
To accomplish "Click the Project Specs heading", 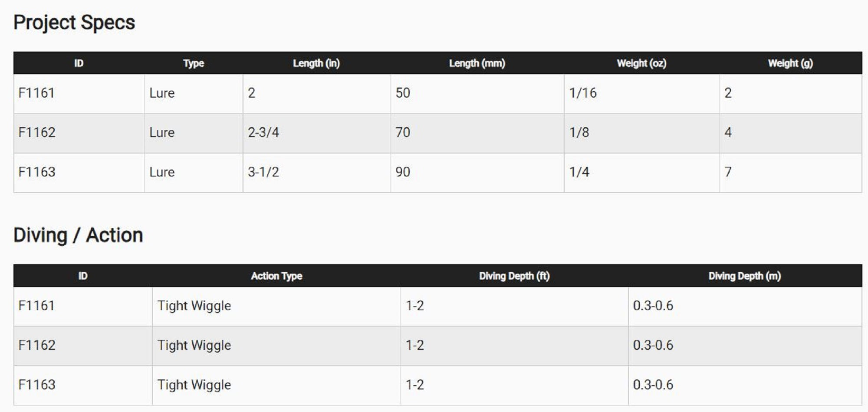I will (74, 23).
